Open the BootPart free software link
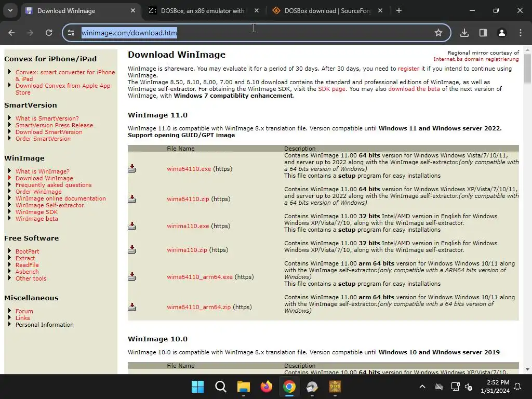 coord(27,251)
